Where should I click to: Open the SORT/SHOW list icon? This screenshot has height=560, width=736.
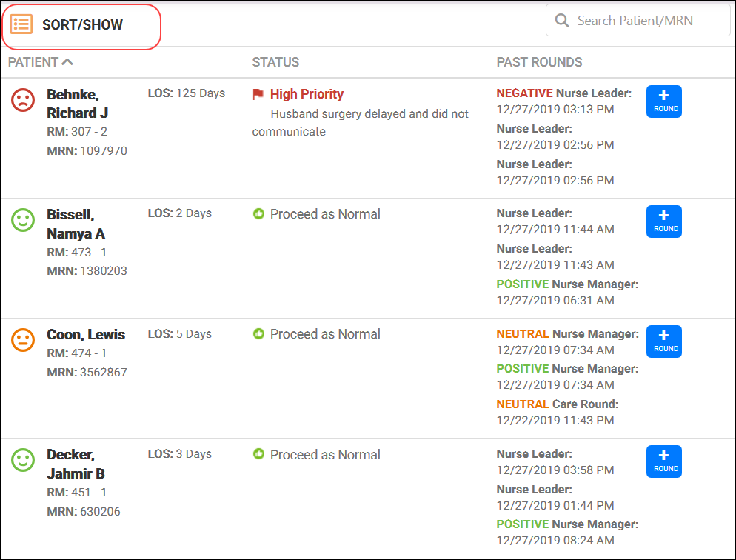(21, 24)
